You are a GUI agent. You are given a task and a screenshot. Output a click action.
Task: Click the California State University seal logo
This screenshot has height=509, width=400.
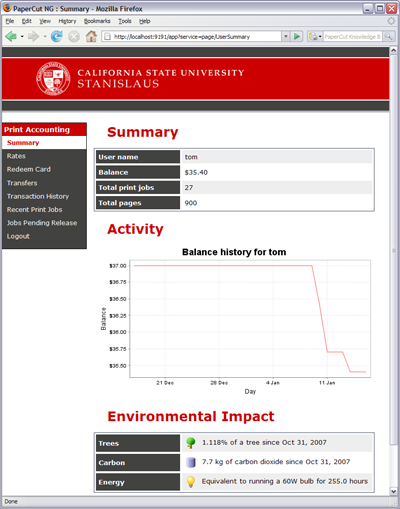53,79
